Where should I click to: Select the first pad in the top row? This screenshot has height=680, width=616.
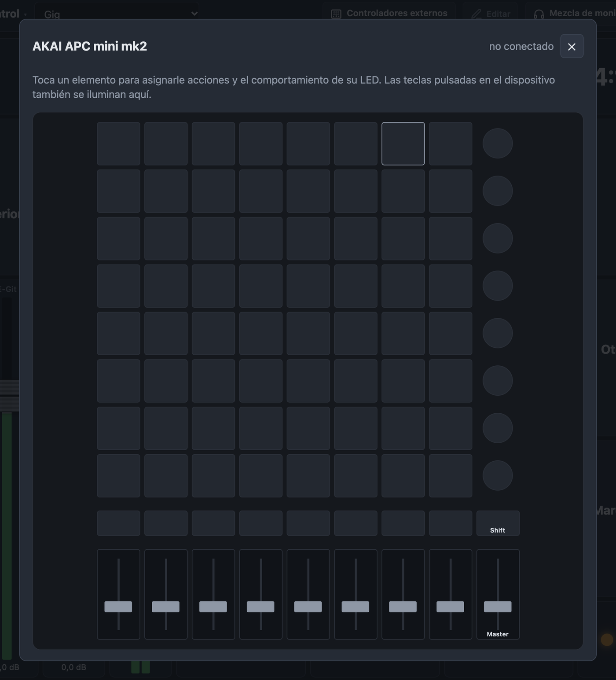118,144
